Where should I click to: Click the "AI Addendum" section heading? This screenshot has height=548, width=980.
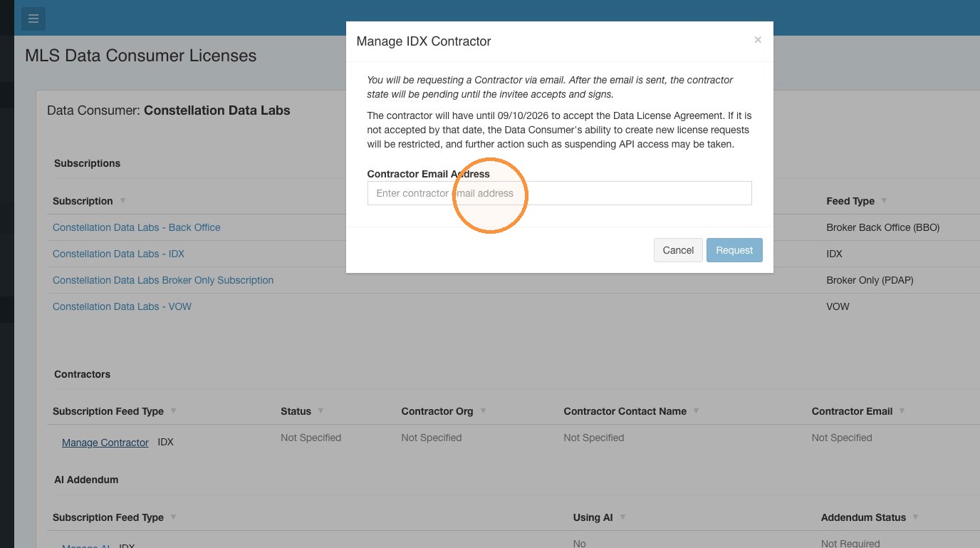[x=86, y=480]
